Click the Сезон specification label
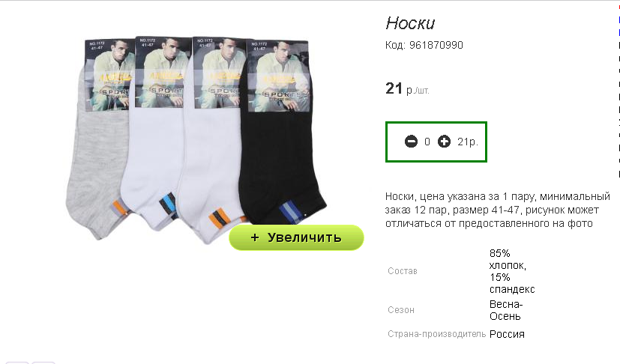Viewport: 620px width, 364px height. [401, 310]
